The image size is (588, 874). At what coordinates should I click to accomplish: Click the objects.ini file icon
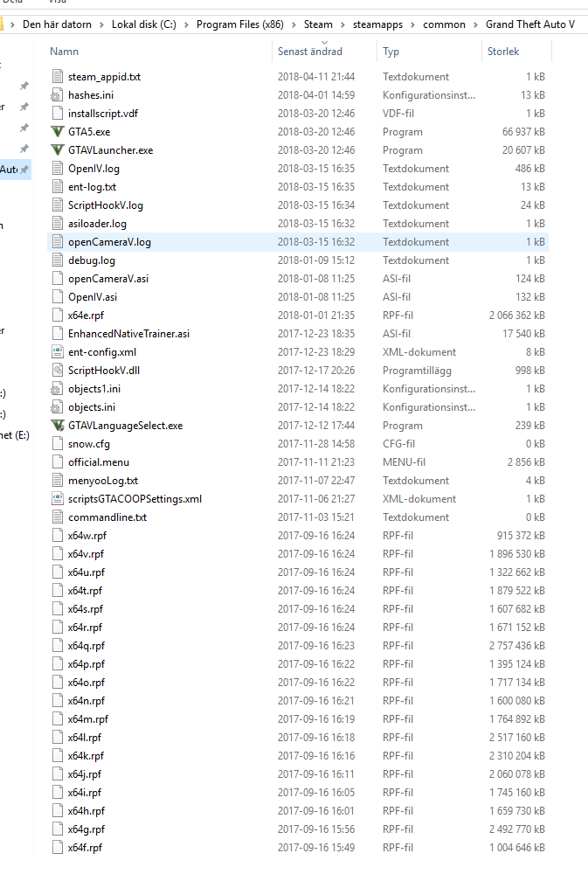click(57, 407)
